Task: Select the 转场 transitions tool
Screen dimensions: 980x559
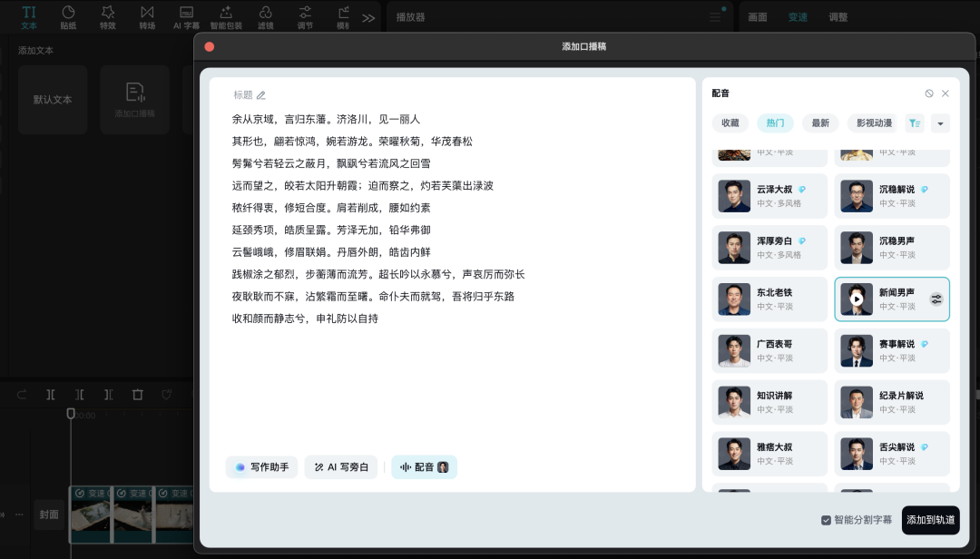Action: point(146,16)
